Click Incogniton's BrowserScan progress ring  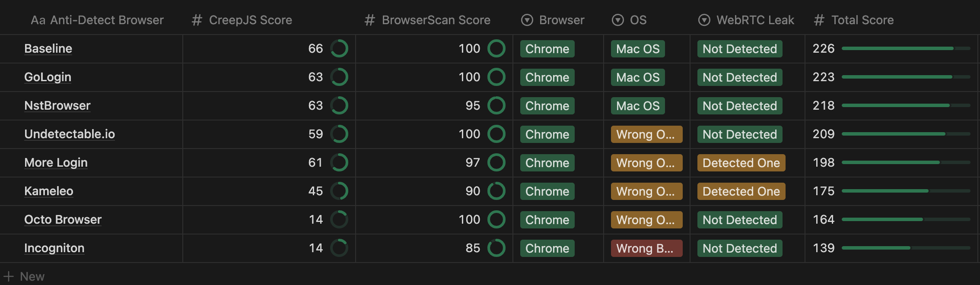[496, 248]
